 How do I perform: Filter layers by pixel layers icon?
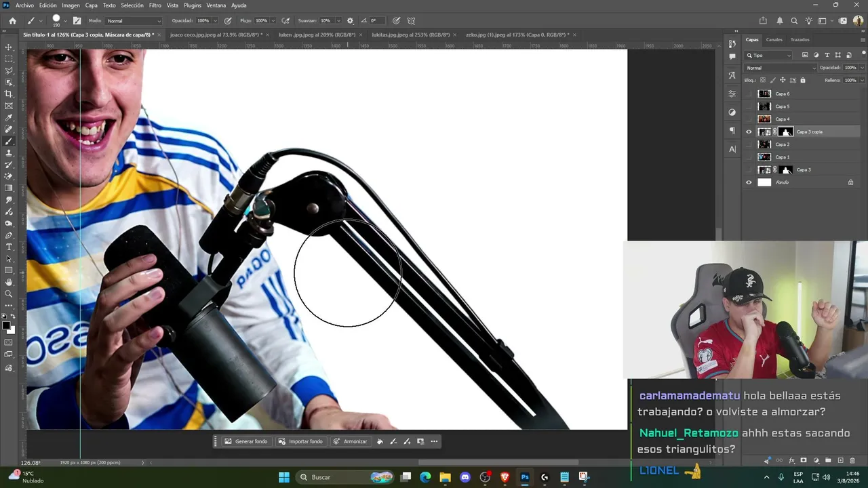click(x=805, y=55)
